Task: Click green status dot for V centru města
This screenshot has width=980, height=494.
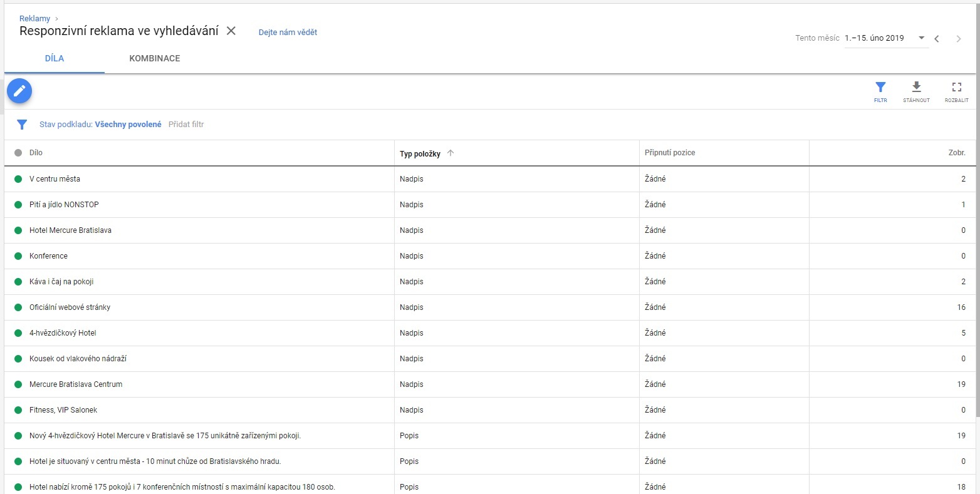Action: tap(18, 179)
